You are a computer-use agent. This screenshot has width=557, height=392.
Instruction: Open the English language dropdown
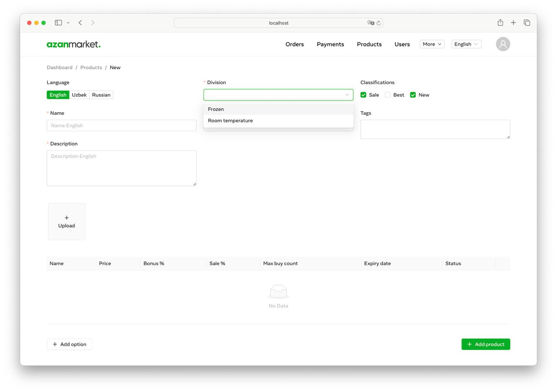(466, 44)
